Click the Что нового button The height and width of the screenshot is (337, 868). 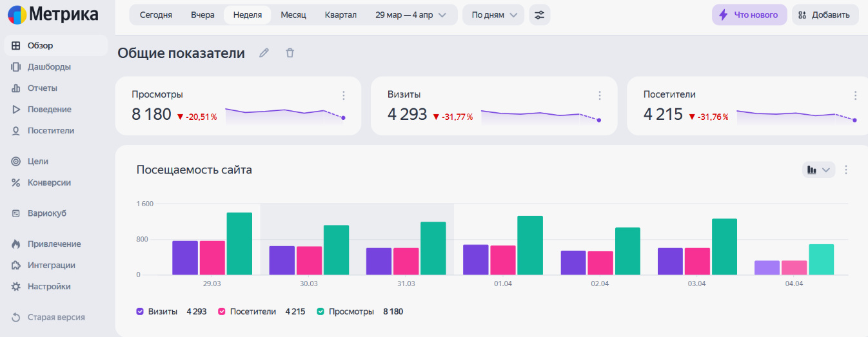(x=749, y=15)
